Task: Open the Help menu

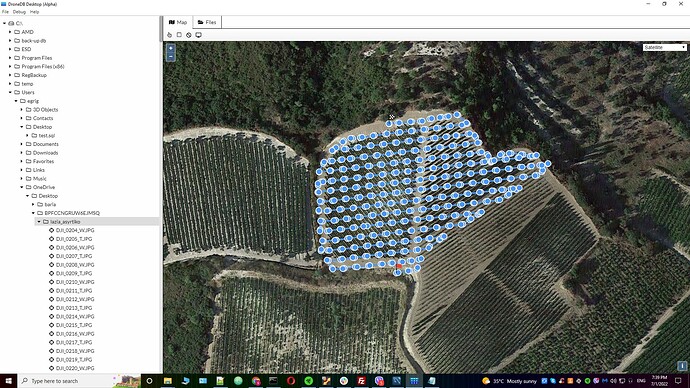Action: tap(34, 12)
